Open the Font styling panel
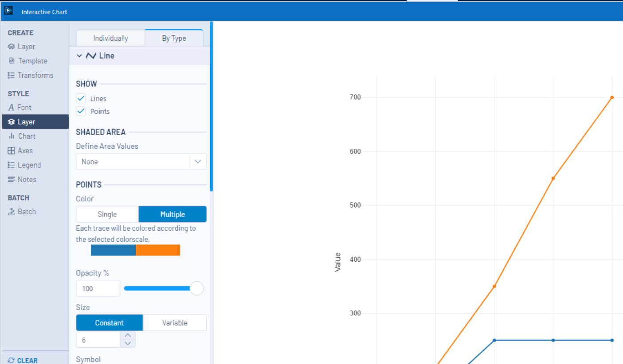The image size is (623, 364). pos(24,107)
